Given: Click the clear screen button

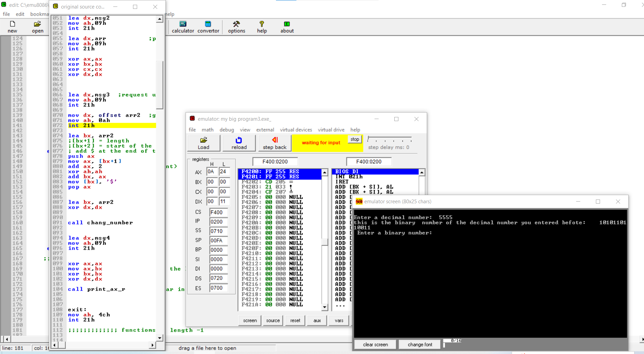Looking at the screenshot, I should coord(375,344).
